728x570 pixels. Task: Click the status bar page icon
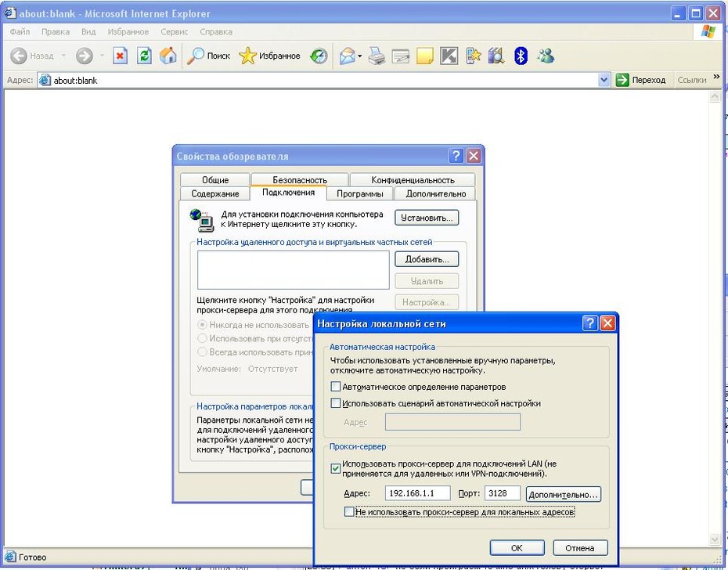click(x=9, y=557)
